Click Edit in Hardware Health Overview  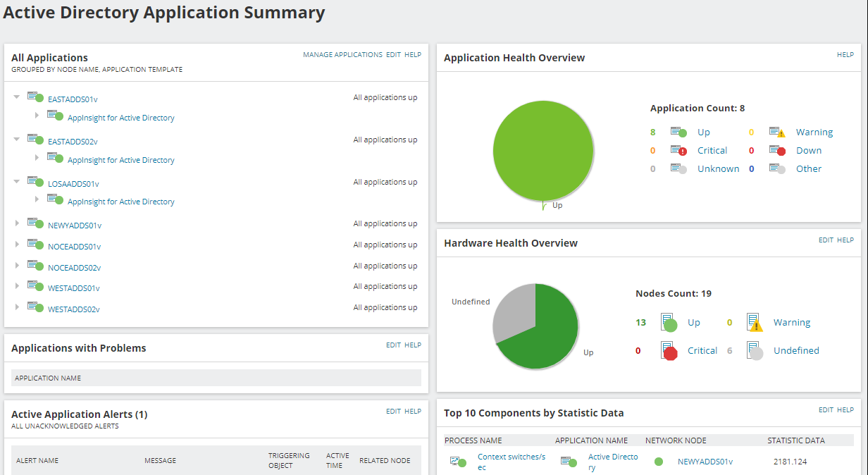click(826, 240)
